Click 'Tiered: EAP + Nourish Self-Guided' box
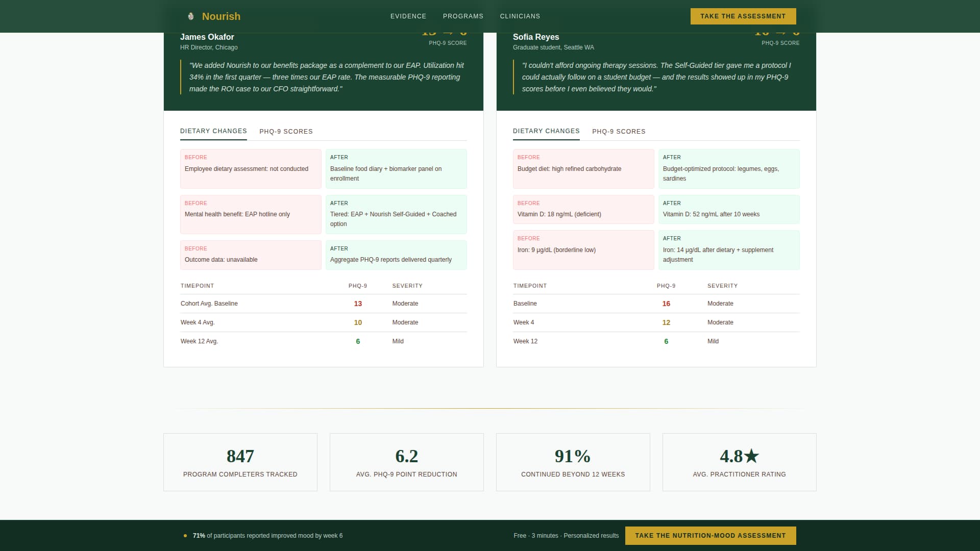 [396, 214]
